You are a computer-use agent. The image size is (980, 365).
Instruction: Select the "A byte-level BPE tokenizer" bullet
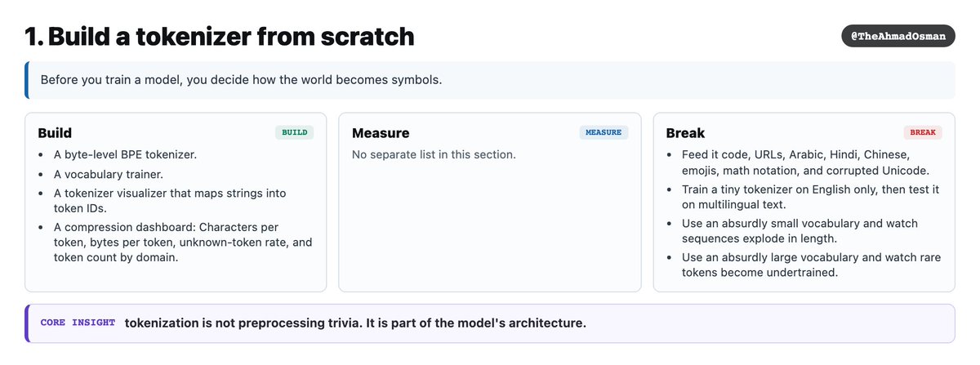pyautogui.click(x=126, y=154)
